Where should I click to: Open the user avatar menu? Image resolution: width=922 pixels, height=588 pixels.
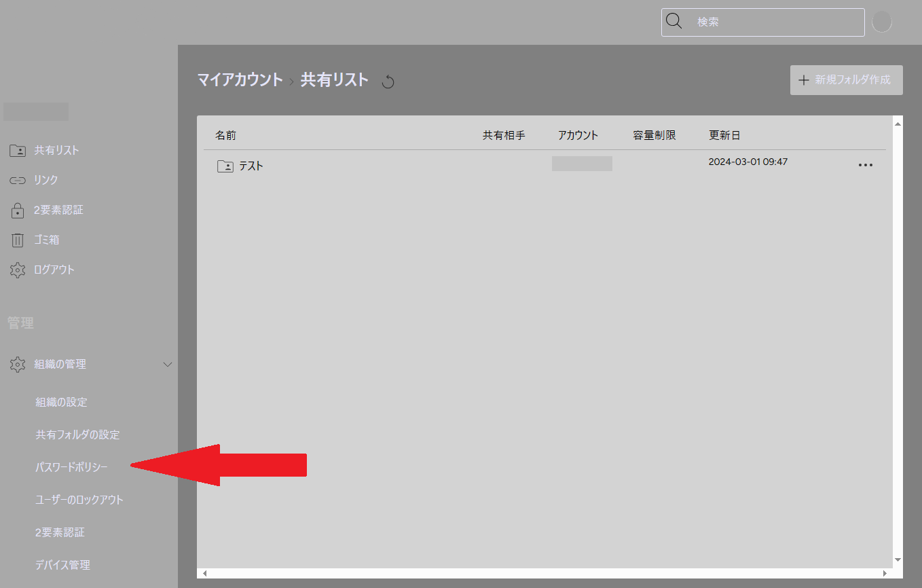881,22
